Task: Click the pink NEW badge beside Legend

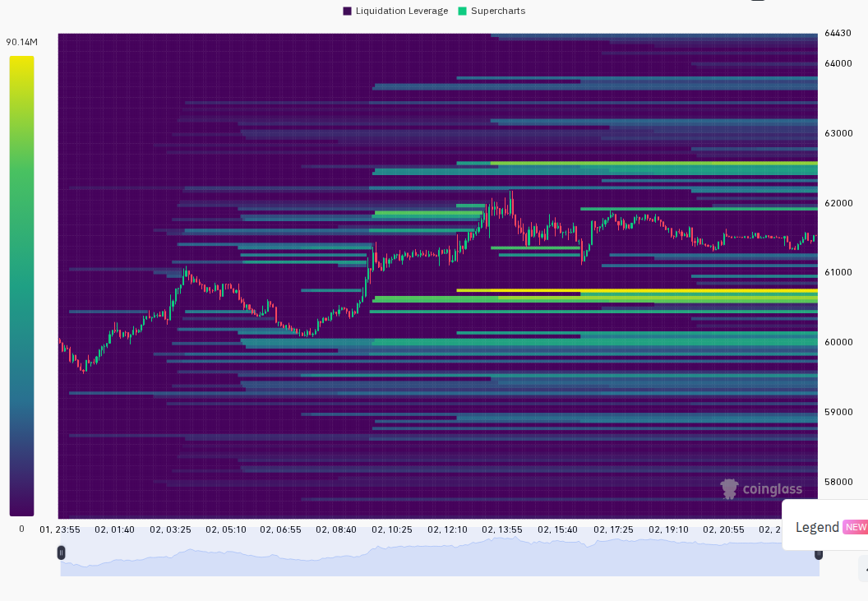Action: [856, 527]
